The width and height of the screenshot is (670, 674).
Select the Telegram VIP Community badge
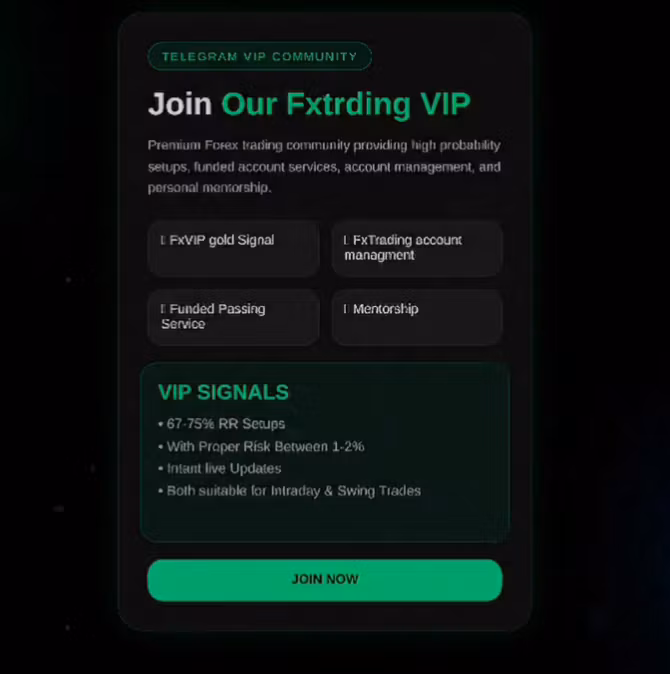point(260,56)
